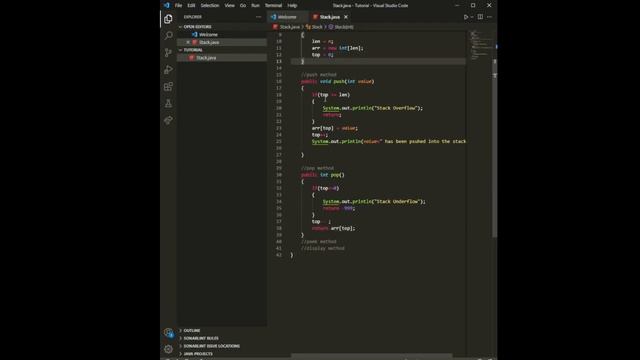640x360 pixels.
Task: Open the Accounts icon in activity bar
Action: (x=168, y=333)
